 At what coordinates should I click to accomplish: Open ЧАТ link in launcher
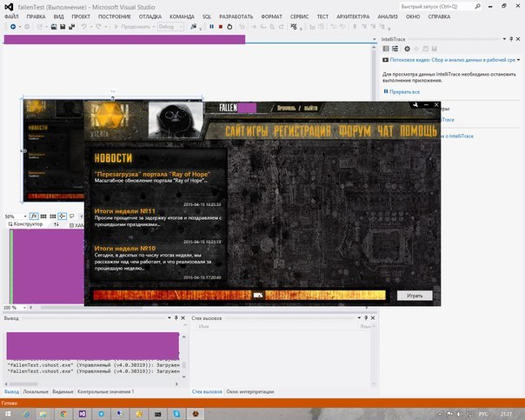(x=386, y=131)
